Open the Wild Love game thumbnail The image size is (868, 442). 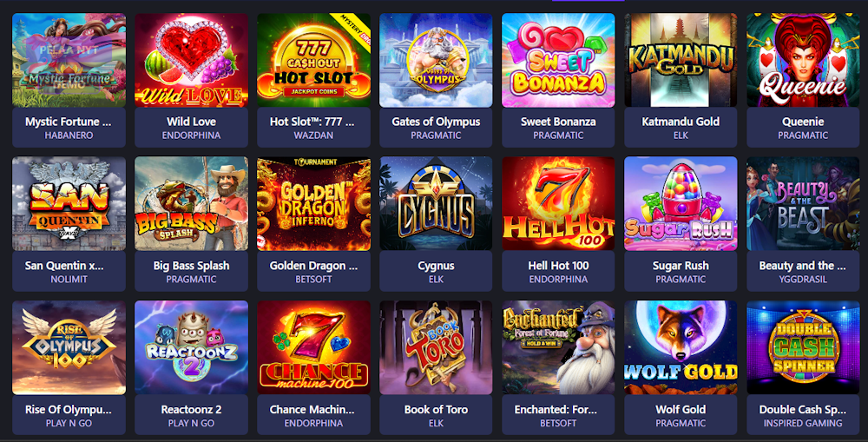(x=191, y=61)
